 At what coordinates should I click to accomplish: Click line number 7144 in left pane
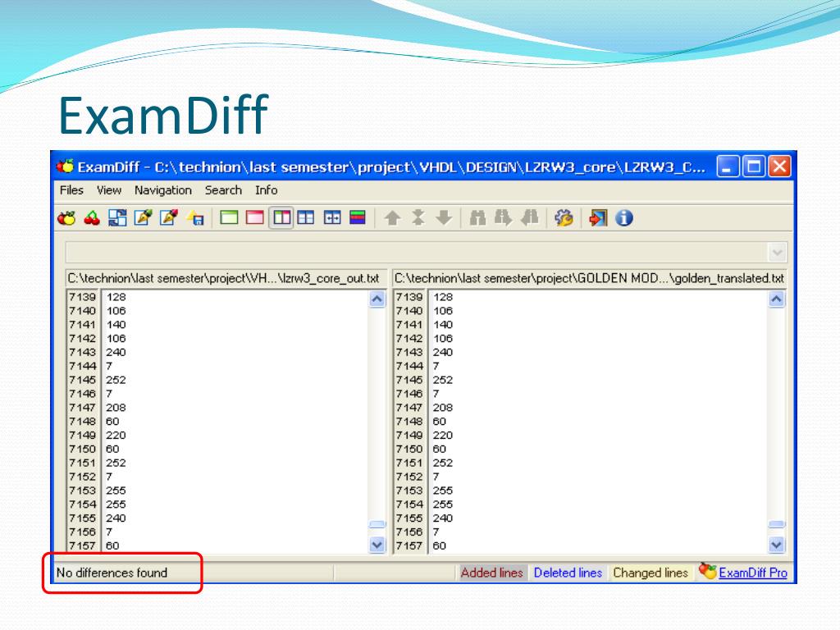pos(83,366)
